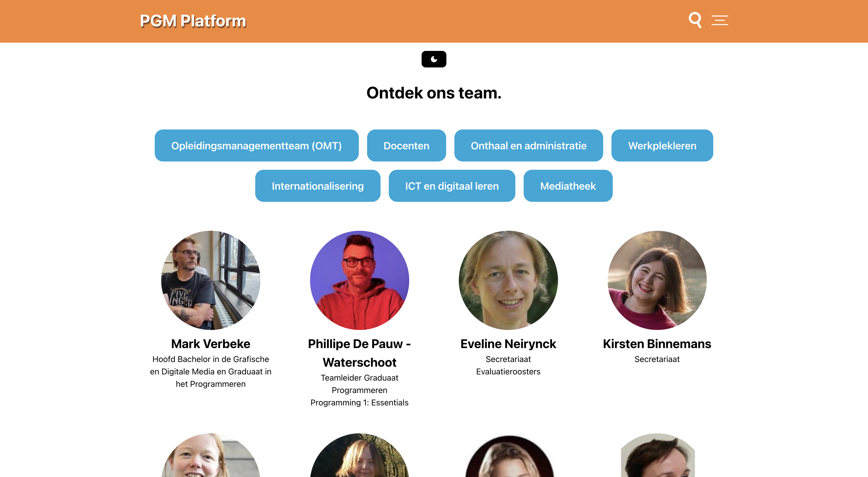The image size is (868, 477).
Task: Click 'Secretariaat' under Kirsten Binnemans
Action: point(657,359)
